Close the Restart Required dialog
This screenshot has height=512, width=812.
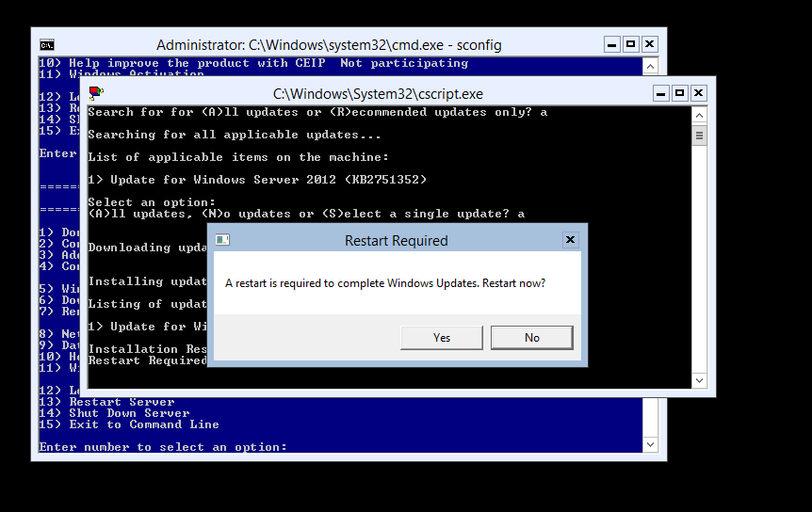click(570, 239)
